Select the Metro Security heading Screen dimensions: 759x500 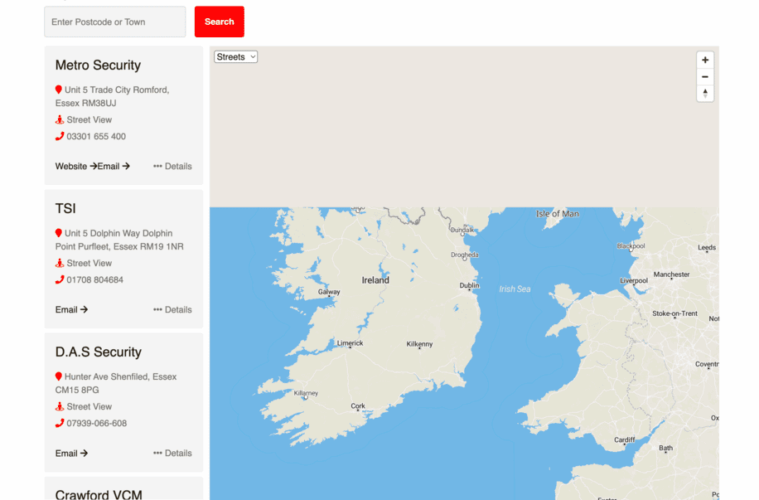(x=98, y=65)
